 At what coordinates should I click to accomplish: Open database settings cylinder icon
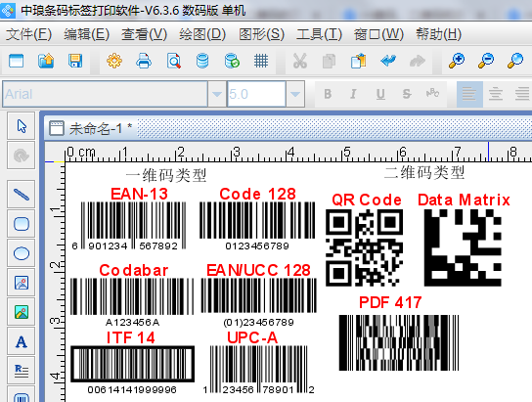coord(202,62)
